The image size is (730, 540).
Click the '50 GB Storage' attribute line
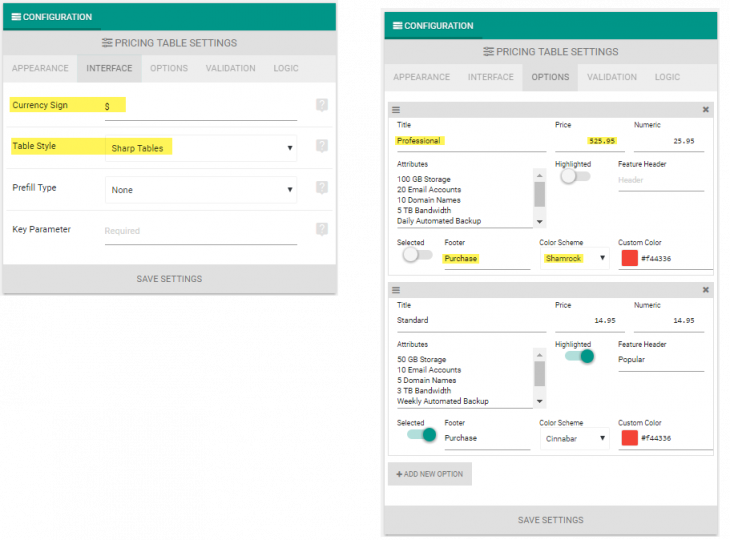[x=421, y=359]
